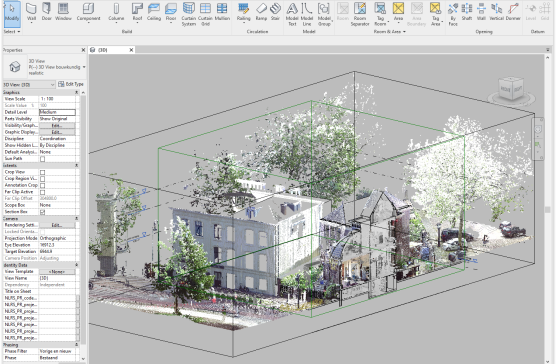Click the View Name {3D} field
The image size is (556, 364).
(x=57, y=278)
